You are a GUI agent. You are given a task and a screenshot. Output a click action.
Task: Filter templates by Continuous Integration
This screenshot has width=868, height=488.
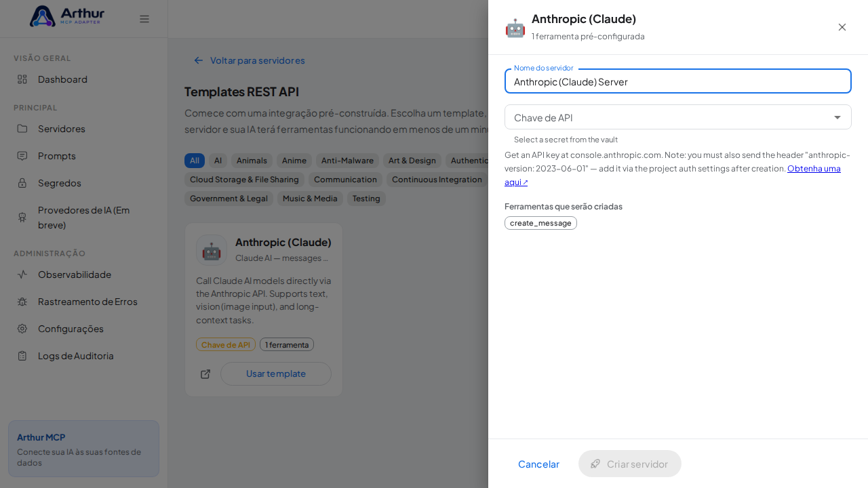tap(437, 180)
